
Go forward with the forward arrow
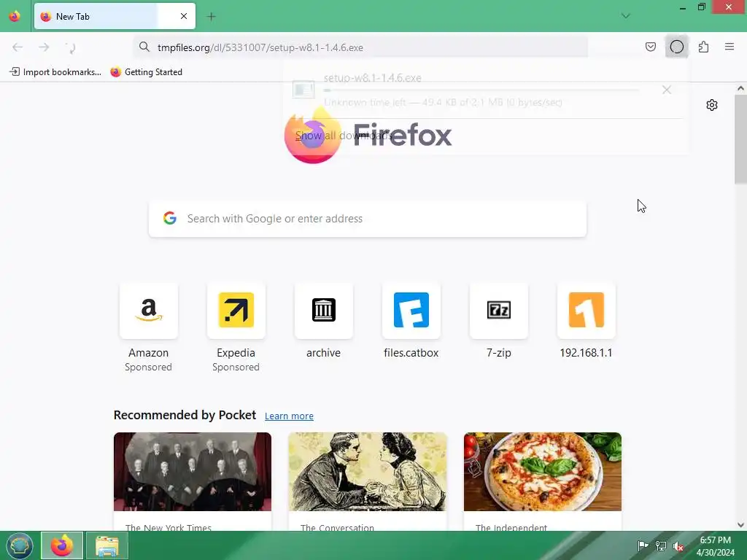[x=44, y=47]
